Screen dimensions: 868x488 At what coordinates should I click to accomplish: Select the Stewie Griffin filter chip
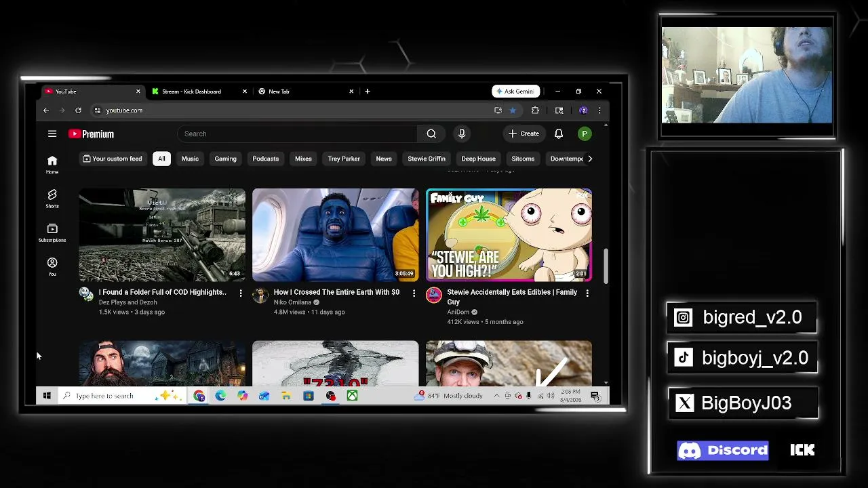(x=427, y=159)
